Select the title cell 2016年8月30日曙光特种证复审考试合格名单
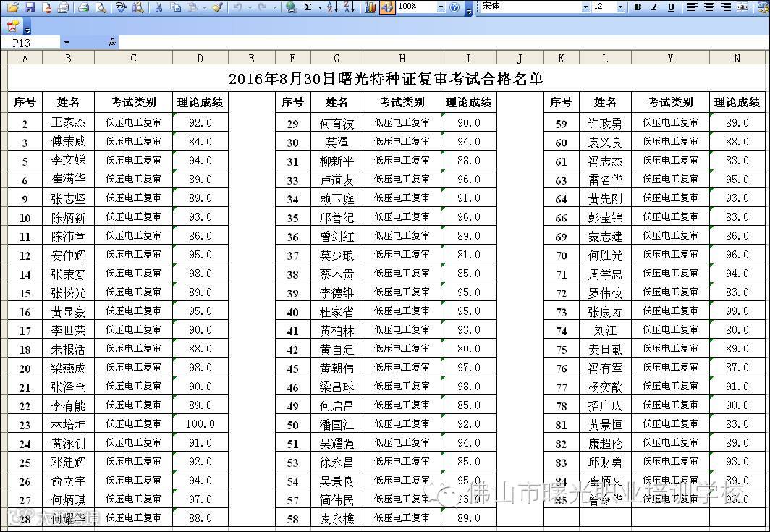 [386, 78]
